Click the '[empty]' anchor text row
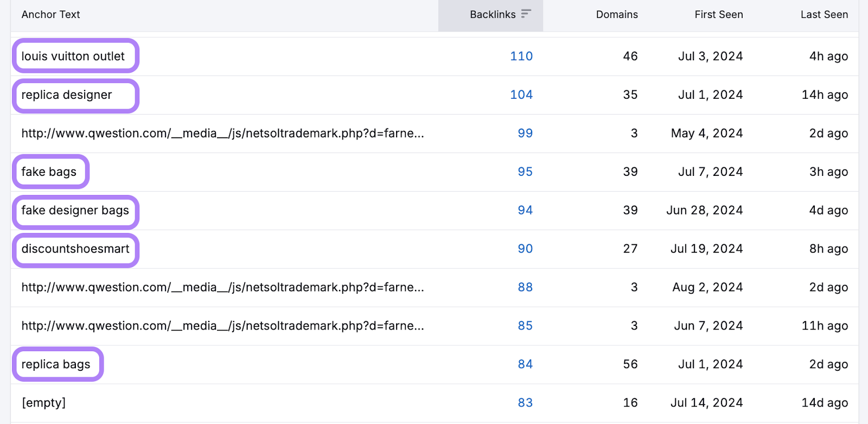 click(43, 403)
